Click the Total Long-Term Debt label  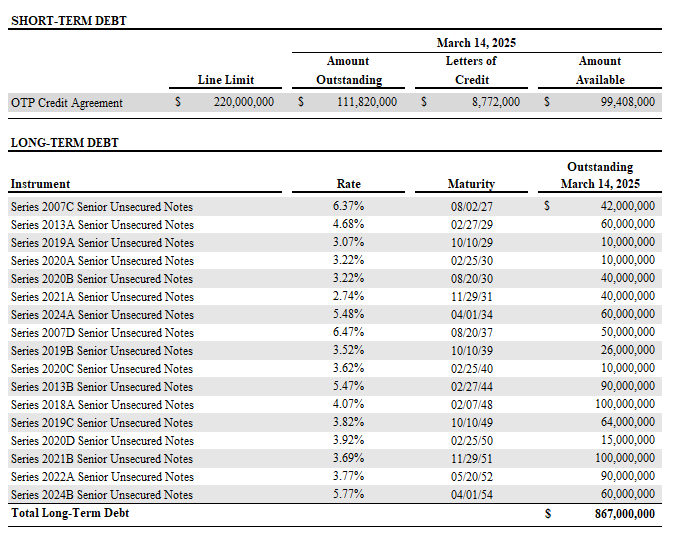click(x=70, y=513)
